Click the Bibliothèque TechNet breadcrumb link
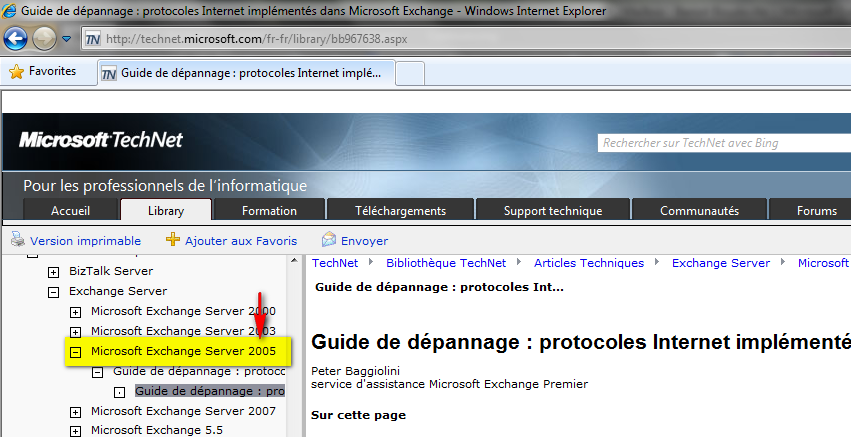This screenshot has height=437, width=851. (x=446, y=263)
